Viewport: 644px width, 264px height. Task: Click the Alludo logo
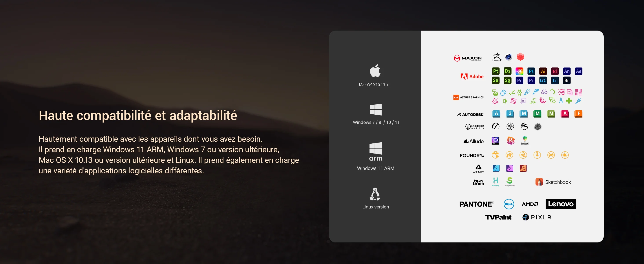474,141
